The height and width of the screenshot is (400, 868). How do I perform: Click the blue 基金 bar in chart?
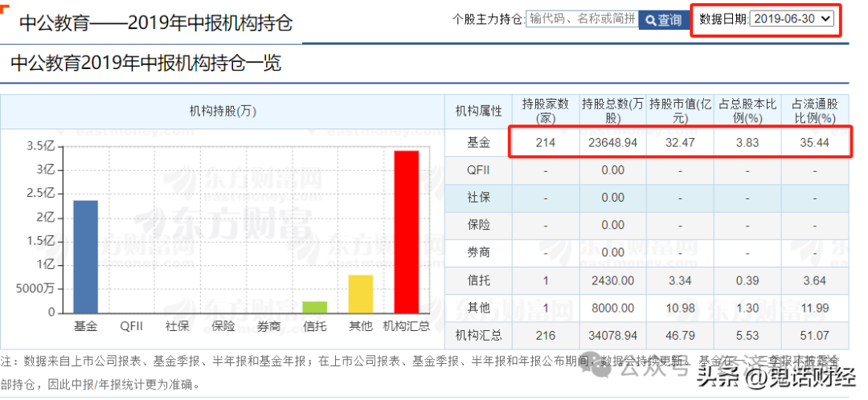(x=86, y=257)
